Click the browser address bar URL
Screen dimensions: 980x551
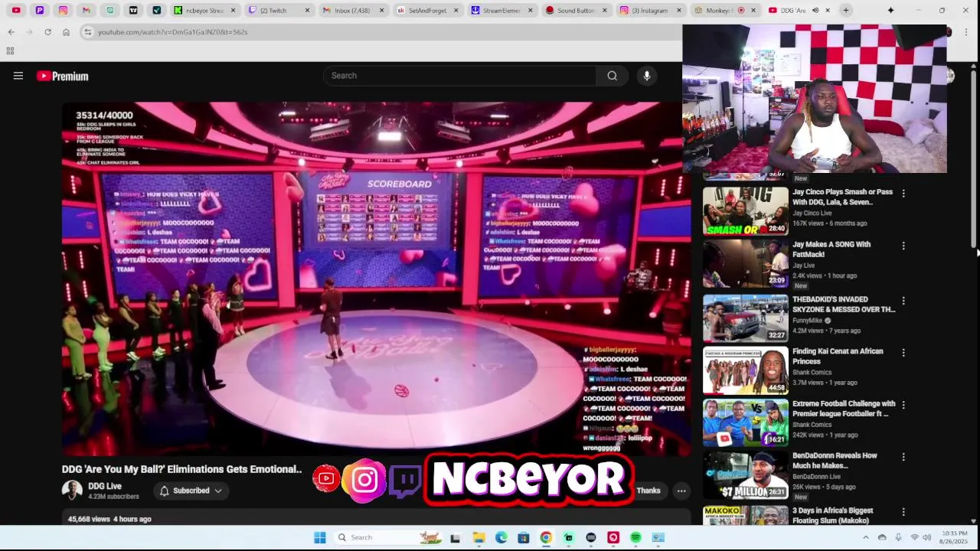tap(173, 32)
